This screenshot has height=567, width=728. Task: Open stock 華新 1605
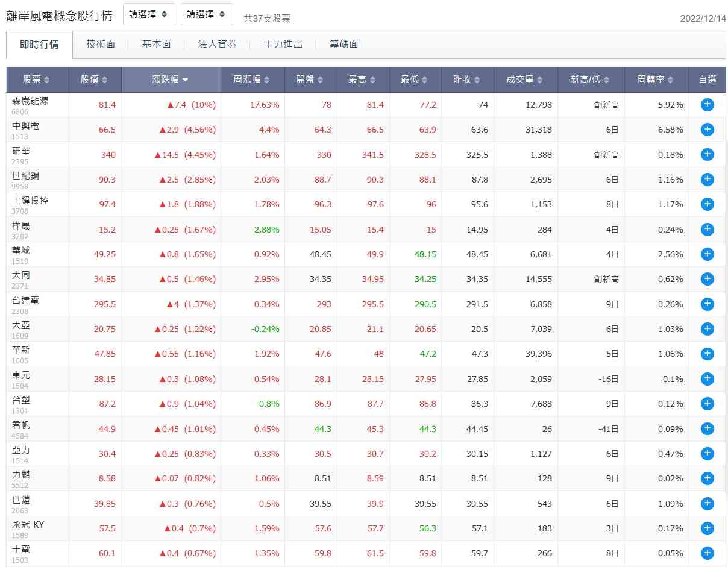[x=21, y=354]
